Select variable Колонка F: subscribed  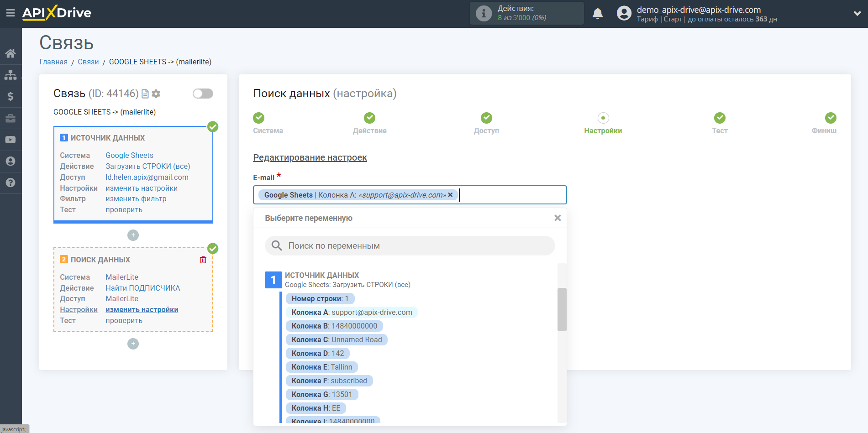[x=329, y=381]
